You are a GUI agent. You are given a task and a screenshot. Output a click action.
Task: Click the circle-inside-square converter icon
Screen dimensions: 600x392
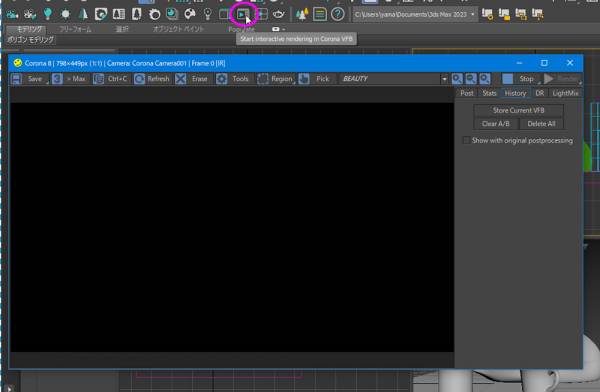pyautogui.click(x=101, y=15)
